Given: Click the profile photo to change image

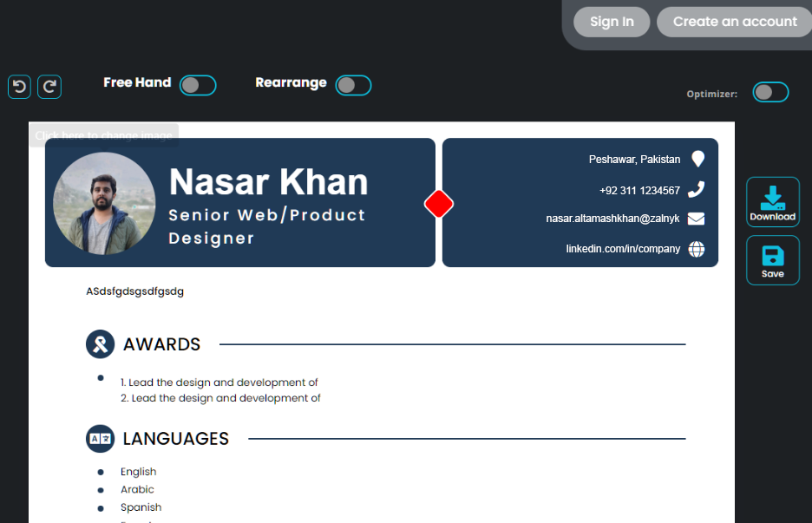Looking at the screenshot, I should point(104,203).
